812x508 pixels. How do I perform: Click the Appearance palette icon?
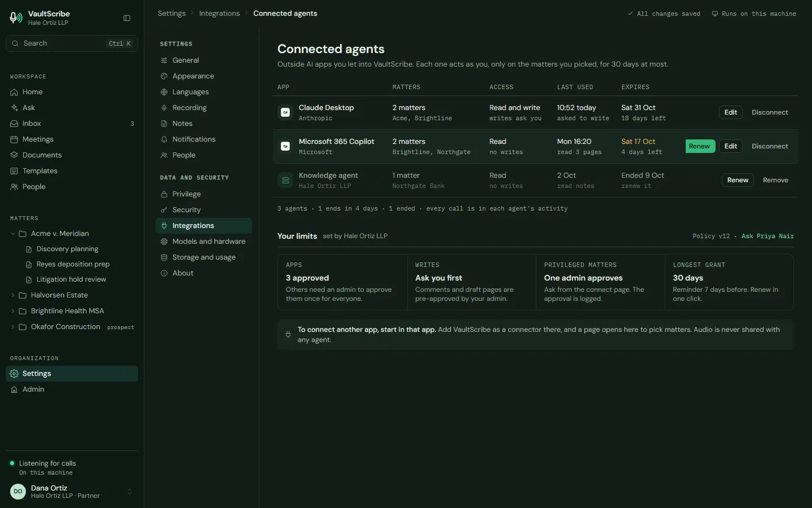164,76
